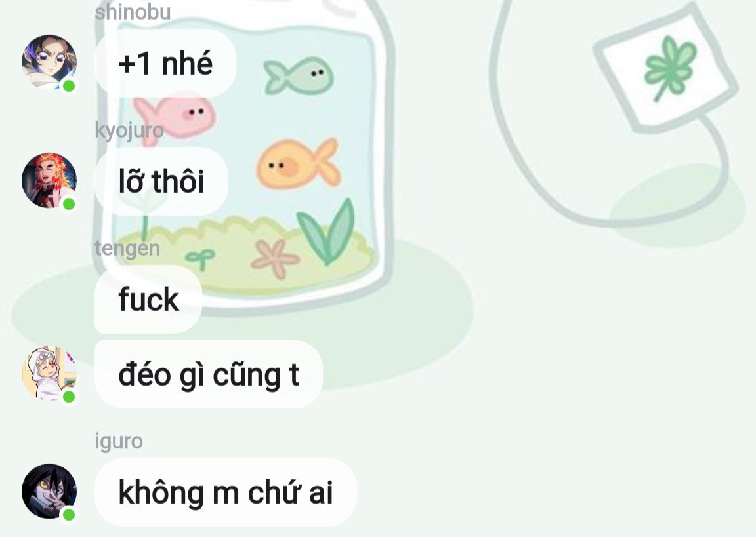Click green online dot on tengen's avatar
756x537 pixels.
click(69, 397)
